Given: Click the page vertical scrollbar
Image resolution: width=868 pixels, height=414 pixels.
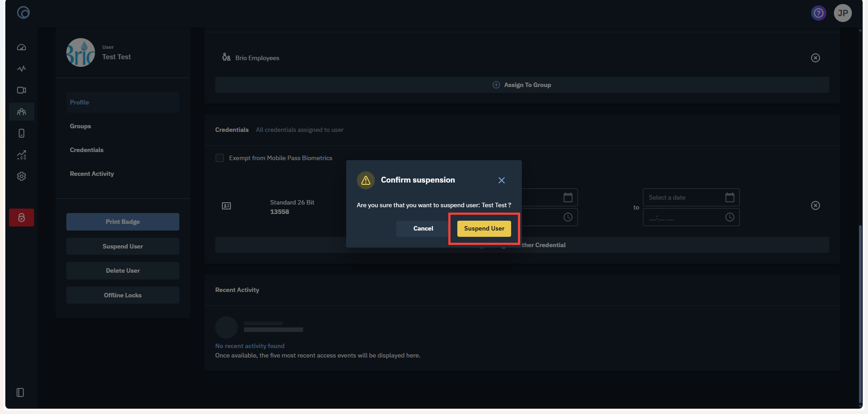Looking at the screenshot, I should pos(860,314).
